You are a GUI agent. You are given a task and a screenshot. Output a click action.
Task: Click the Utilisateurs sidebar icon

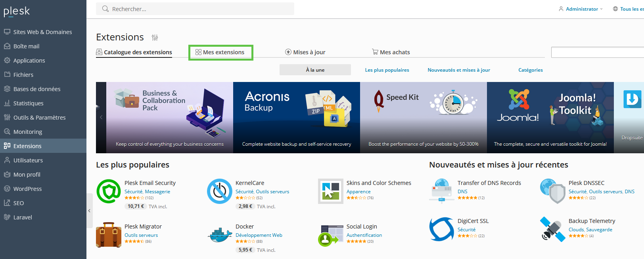7,160
